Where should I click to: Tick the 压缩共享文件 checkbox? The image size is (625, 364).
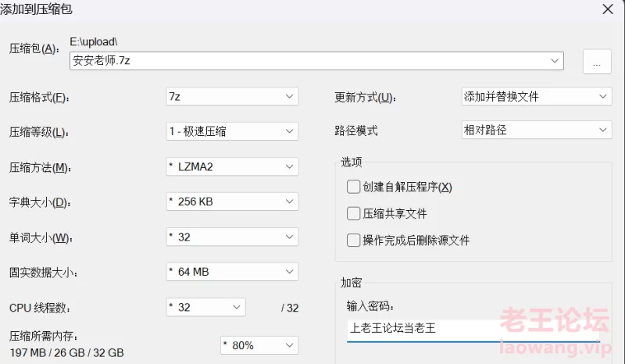pos(354,213)
